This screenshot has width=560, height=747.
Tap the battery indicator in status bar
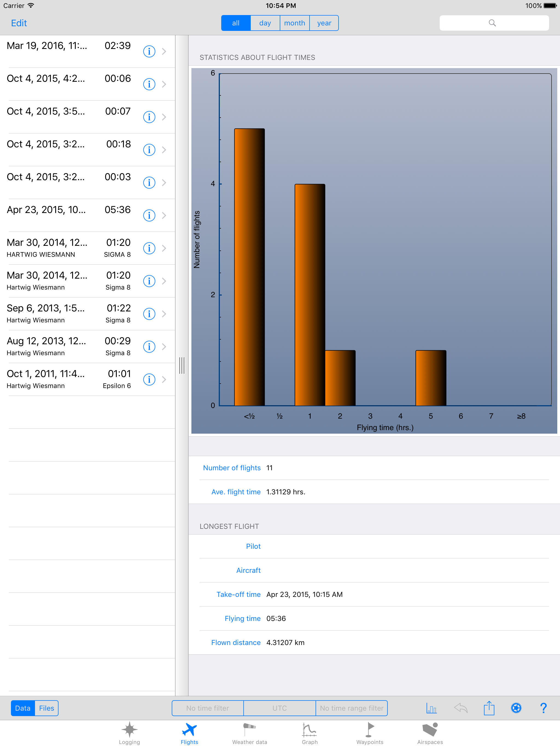(550, 5)
